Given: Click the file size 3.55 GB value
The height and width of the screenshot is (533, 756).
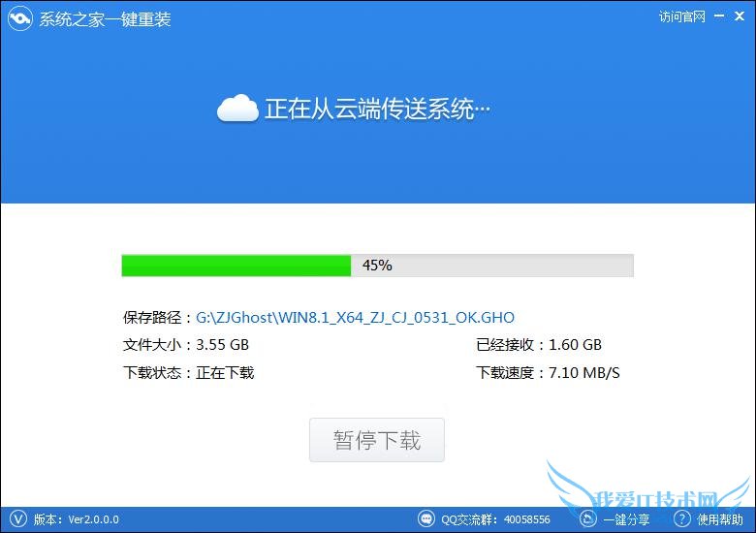Looking at the screenshot, I should click(222, 345).
